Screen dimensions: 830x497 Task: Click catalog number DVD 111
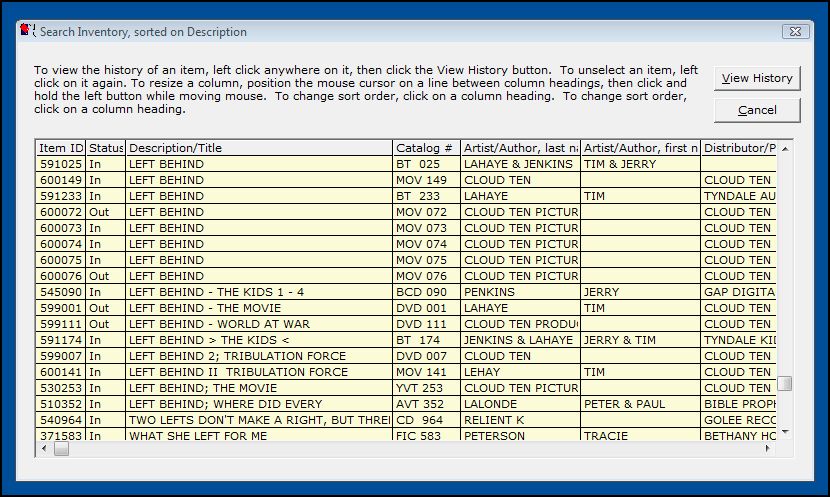426,324
